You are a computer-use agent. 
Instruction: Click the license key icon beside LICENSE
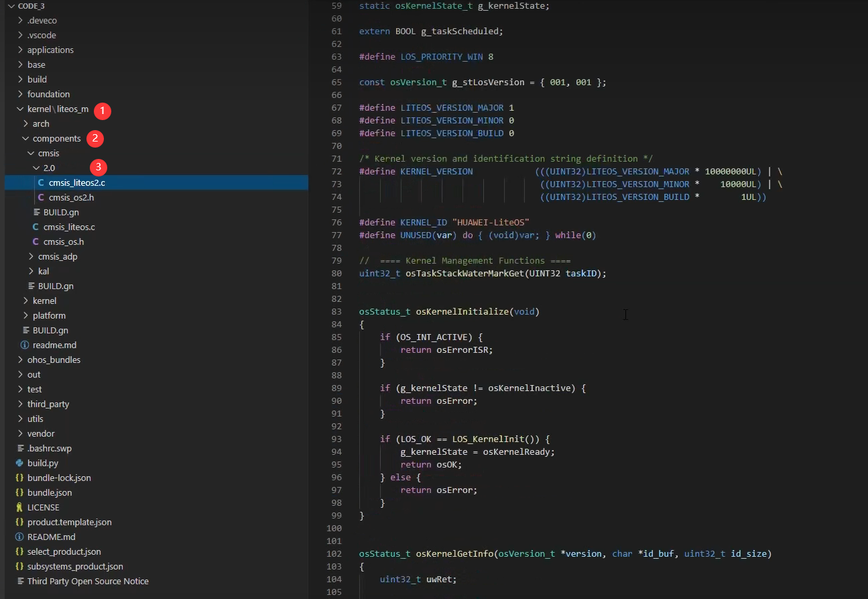point(19,507)
